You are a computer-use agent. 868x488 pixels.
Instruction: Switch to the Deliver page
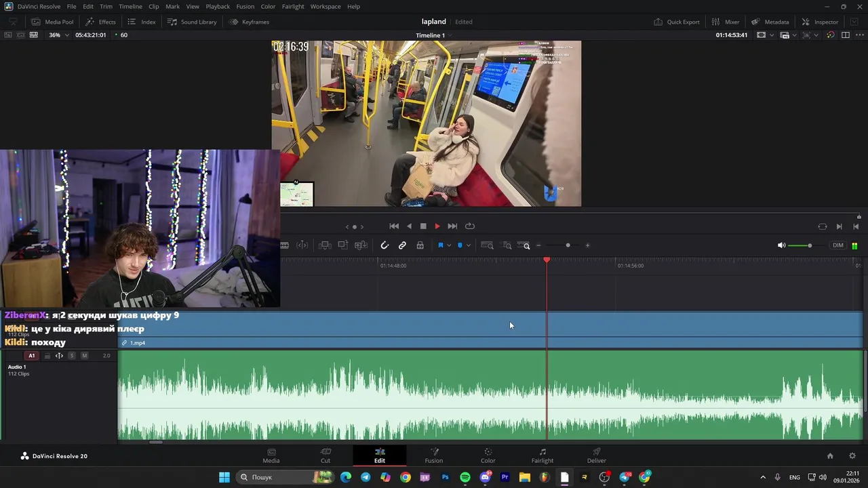(x=597, y=456)
